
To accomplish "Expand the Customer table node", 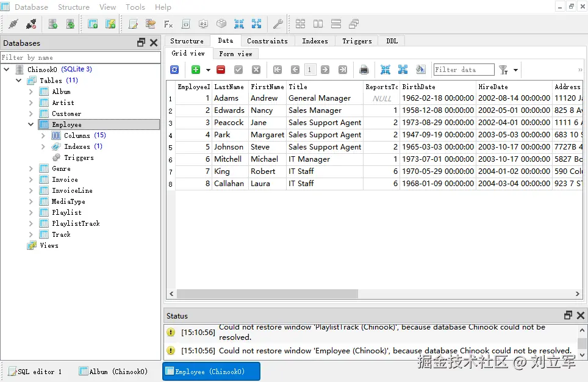I will [30, 114].
